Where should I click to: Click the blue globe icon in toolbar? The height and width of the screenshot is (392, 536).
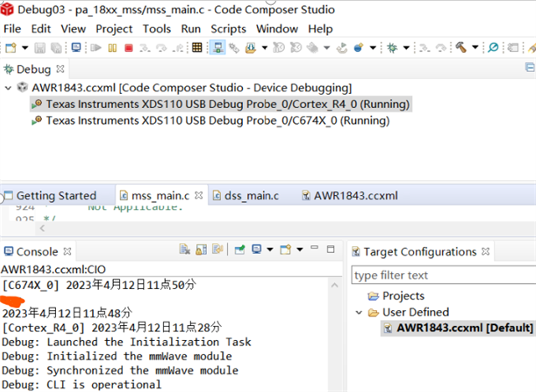358,48
